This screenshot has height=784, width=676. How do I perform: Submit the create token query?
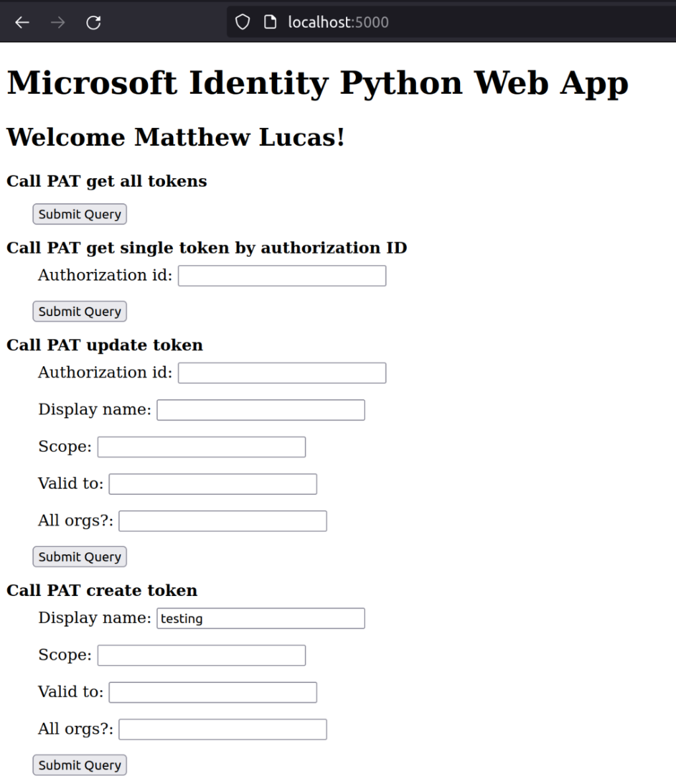(79, 766)
